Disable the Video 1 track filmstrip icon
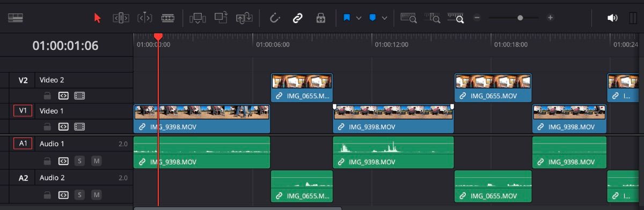 [x=79, y=127]
